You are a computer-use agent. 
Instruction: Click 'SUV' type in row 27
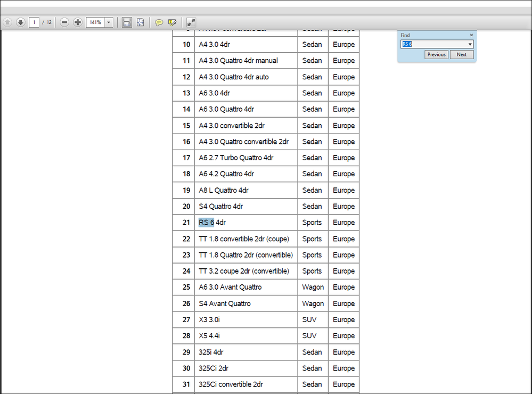(309, 319)
